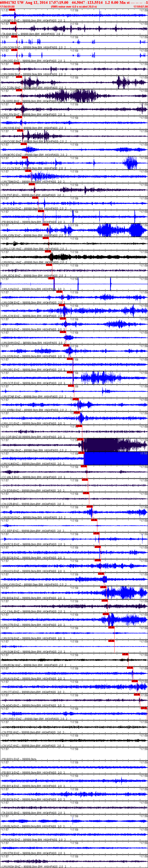Click the RMS noise scaling note
This screenshot has height=868, width=148.
[74, 6]
